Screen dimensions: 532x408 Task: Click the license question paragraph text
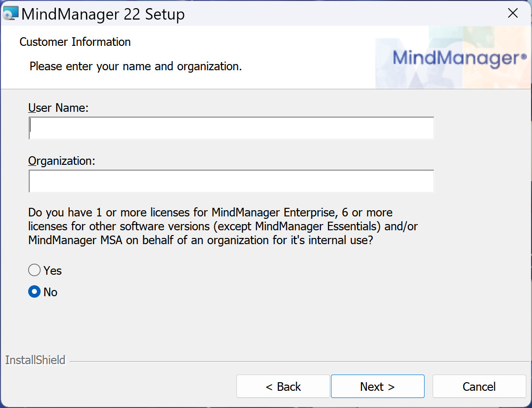pos(223,226)
